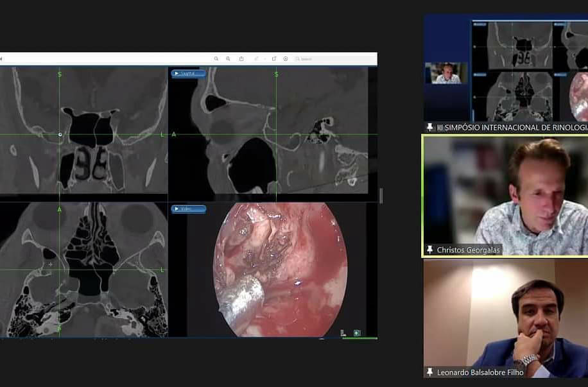The width and height of the screenshot is (588, 387).
Task: Click the zoom in magnifier icon
Action: pos(228,59)
